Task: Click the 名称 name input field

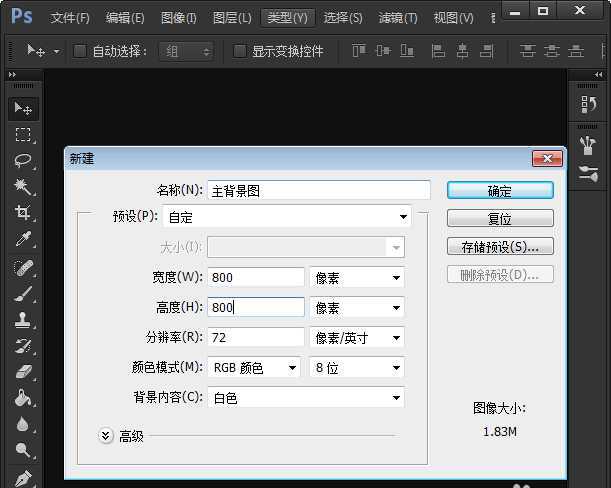Action: (x=318, y=190)
